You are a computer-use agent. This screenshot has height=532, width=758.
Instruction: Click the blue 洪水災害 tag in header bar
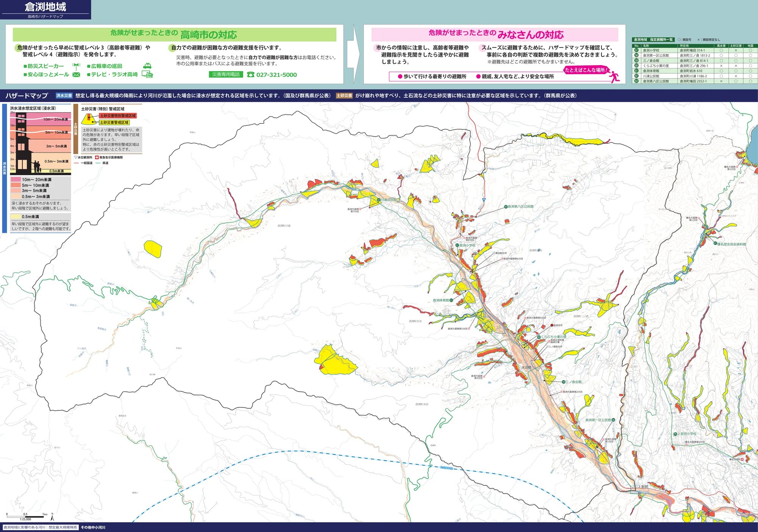click(64, 96)
